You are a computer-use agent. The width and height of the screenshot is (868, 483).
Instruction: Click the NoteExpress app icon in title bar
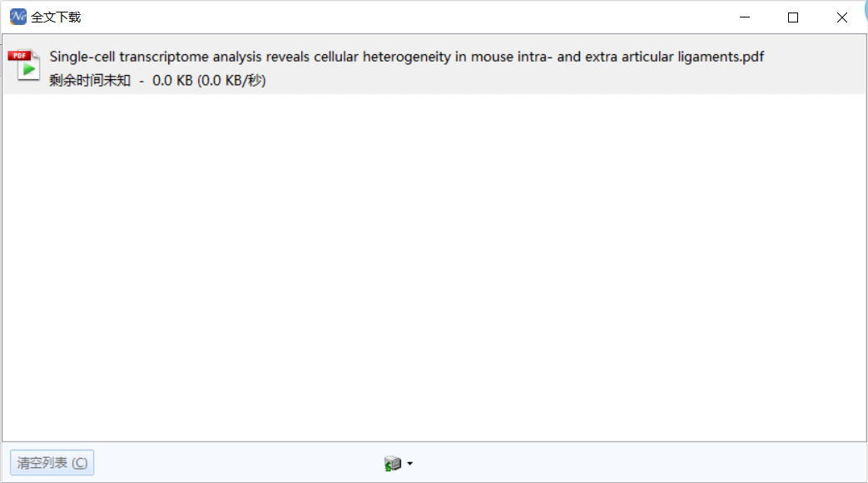(x=17, y=17)
